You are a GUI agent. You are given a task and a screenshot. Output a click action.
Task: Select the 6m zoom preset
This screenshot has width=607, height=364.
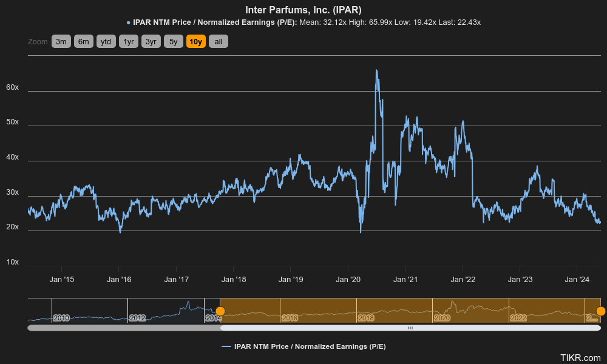tap(83, 41)
